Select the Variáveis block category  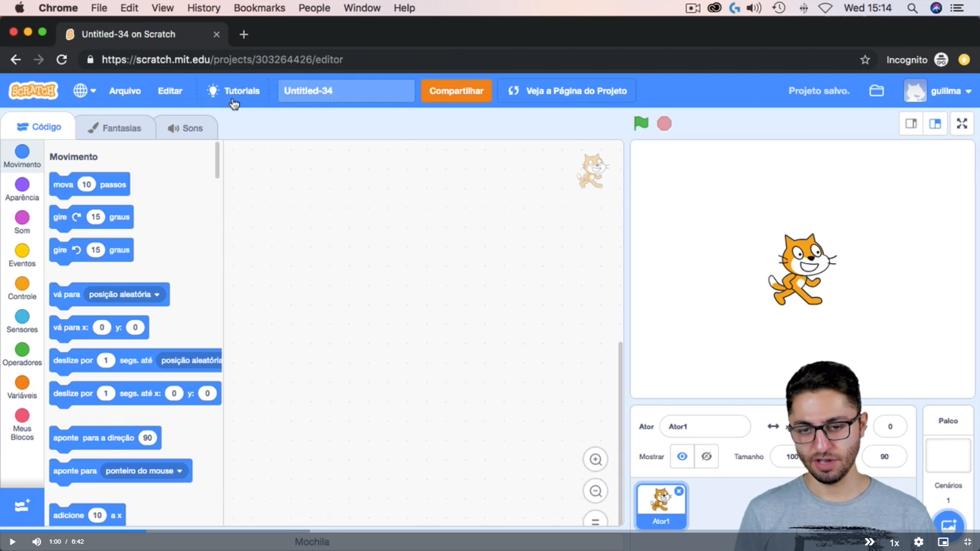22,388
